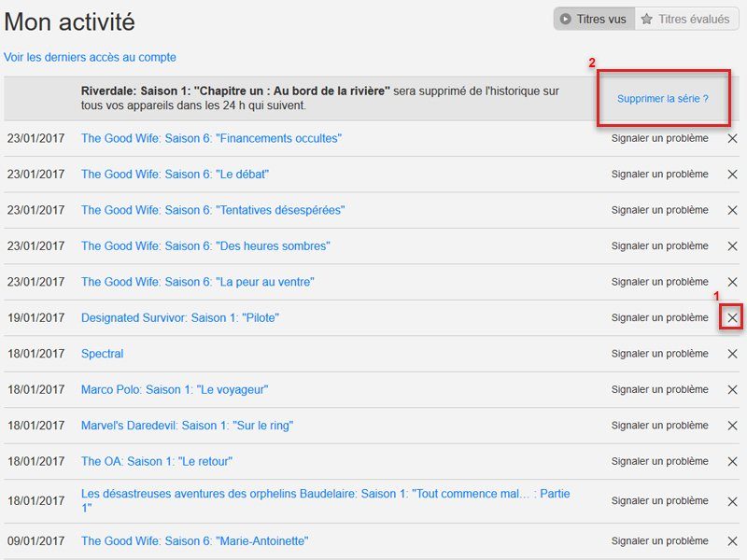The height and width of the screenshot is (560, 747).
Task: Remove Baudelaire orphans episode with X icon
Action: (x=732, y=501)
